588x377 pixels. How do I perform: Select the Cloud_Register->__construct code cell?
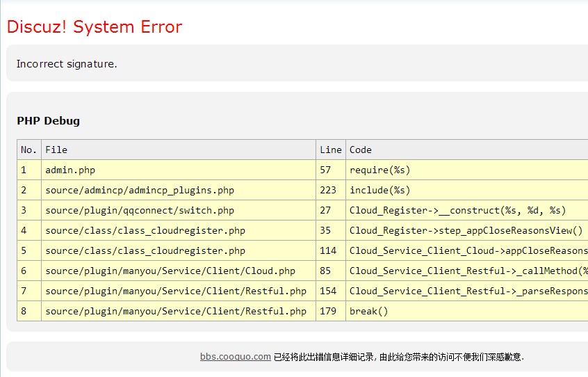pyautogui.click(x=467, y=210)
